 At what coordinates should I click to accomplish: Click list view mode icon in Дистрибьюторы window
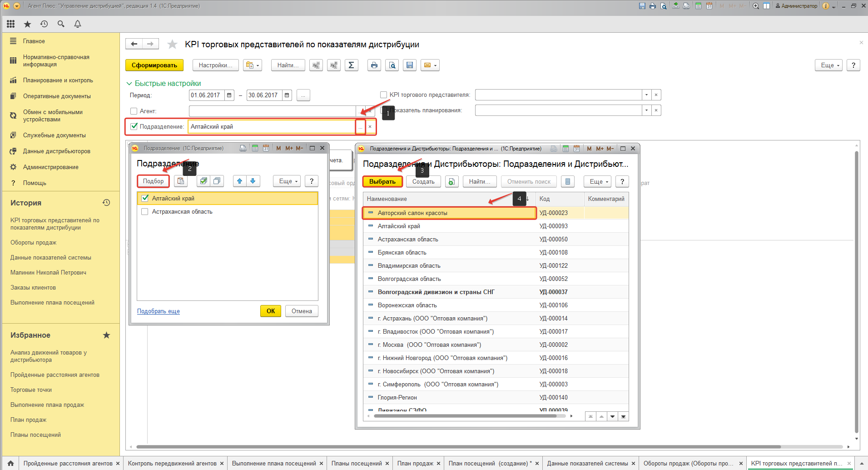point(567,181)
